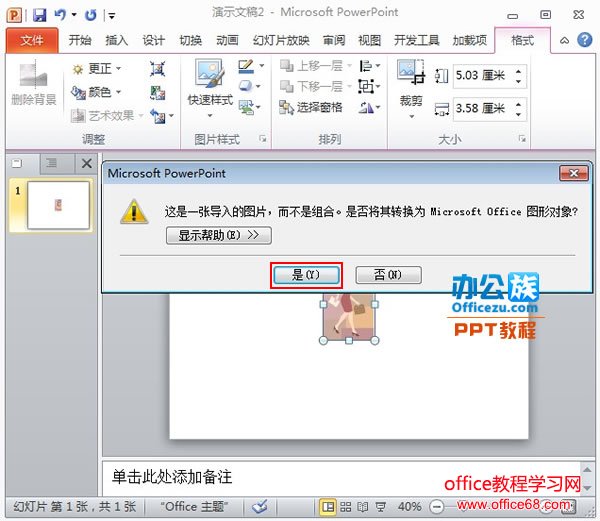Select the 格式 picture tools tab
Image resolution: width=600 pixels, height=521 pixels.
point(522,40)
